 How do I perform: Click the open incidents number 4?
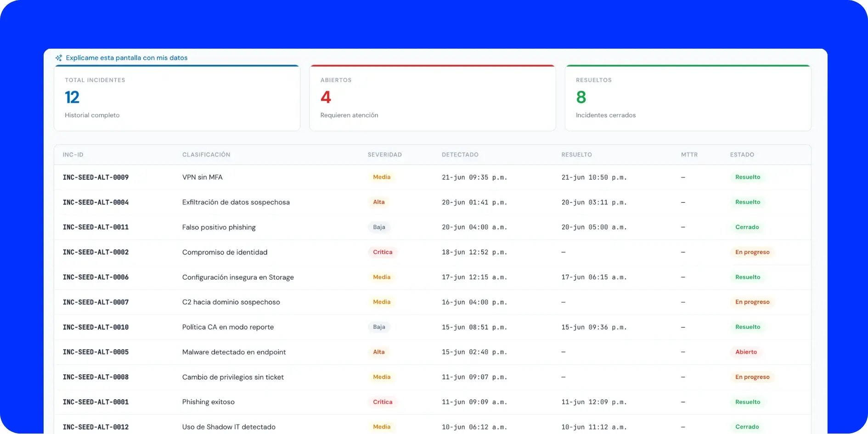(x=326, y=97)
